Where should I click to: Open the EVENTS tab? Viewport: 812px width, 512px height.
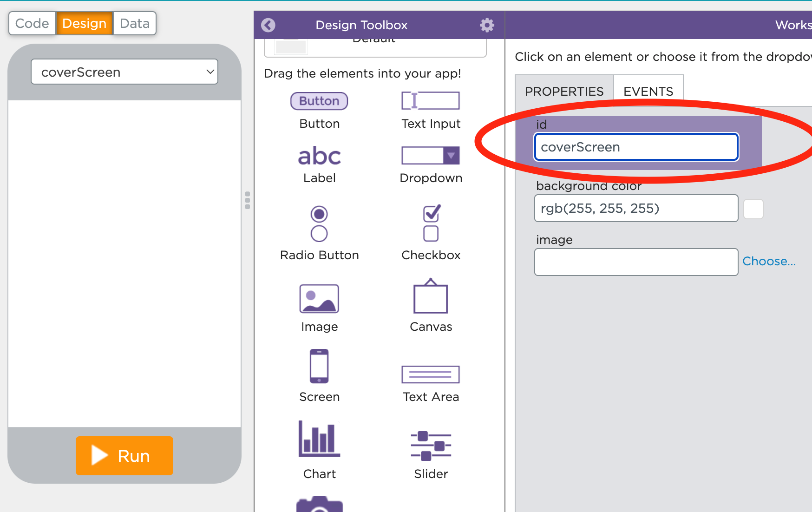click(x=648, y=91)
